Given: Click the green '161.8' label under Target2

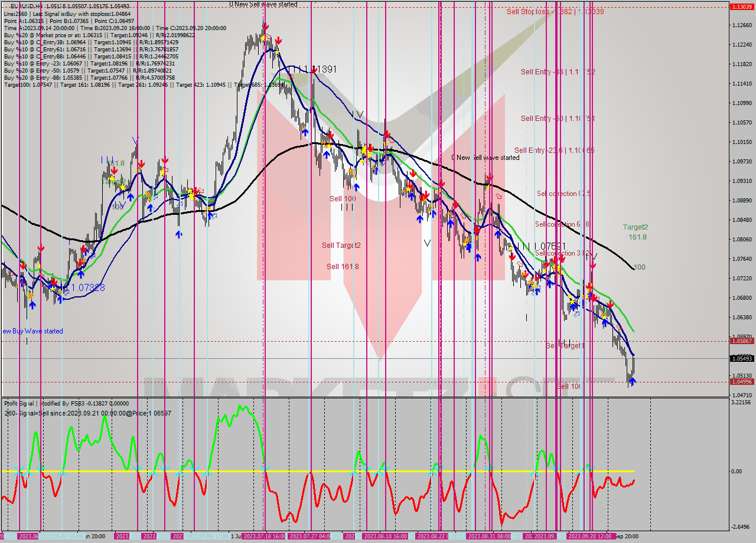Looking at the screenshot, I should tap(638, 237).
